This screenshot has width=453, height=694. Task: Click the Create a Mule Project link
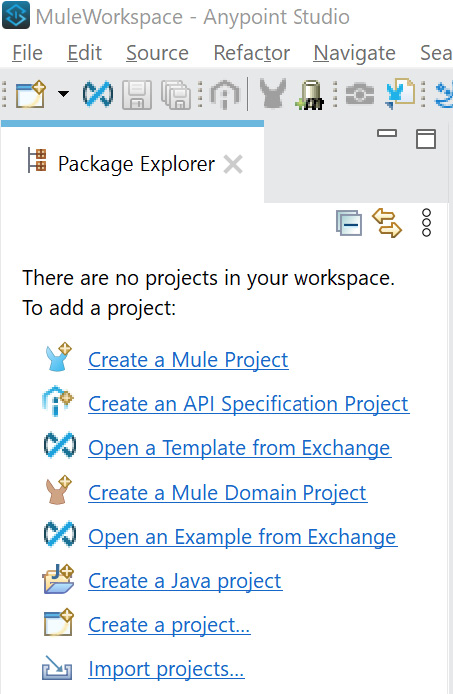point(188,360)
